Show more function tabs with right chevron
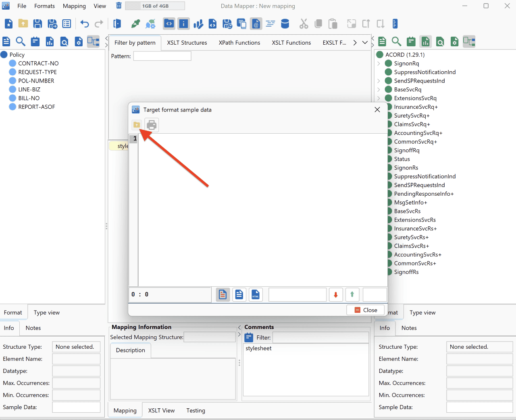The height and width of the screenshot is (420, 516). [355, 43]
